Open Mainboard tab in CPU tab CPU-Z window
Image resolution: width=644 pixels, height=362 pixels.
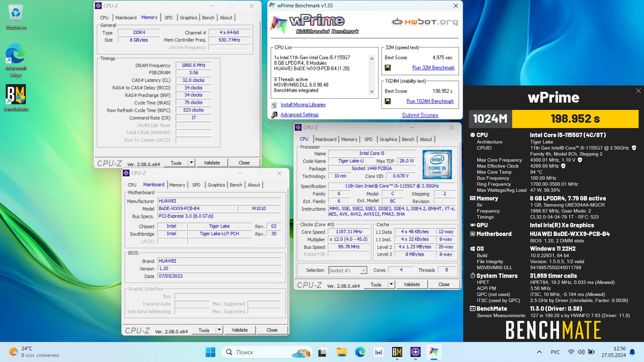point(326,139)
